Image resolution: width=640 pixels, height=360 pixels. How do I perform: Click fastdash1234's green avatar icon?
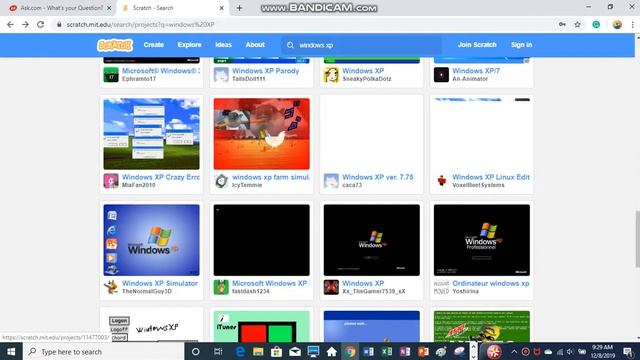pyautogui.click(x=221, y=287)
